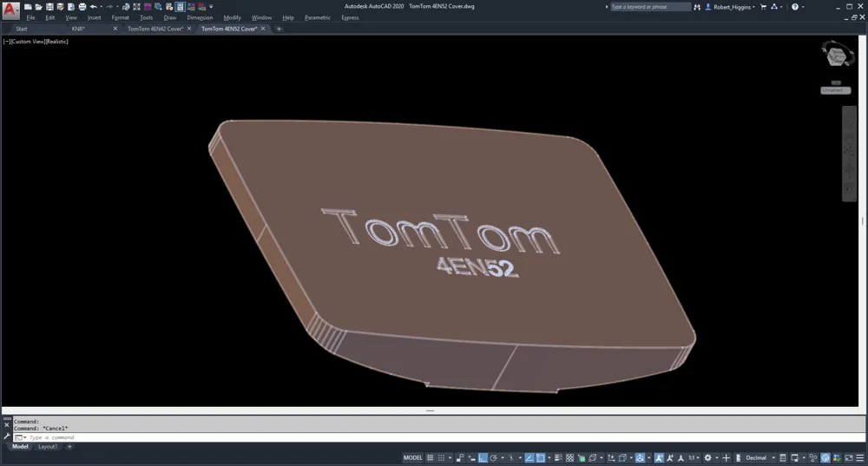The width and height of the screenshot is (868, 466).
Task: Expand the Redo history dropdown arrow
Action: 117,7
